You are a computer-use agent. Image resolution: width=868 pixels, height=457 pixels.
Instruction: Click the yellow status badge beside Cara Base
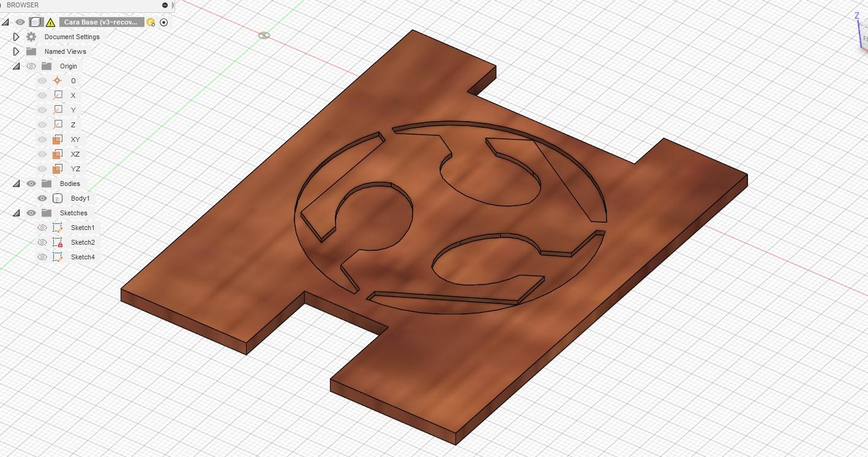point(151,23)
